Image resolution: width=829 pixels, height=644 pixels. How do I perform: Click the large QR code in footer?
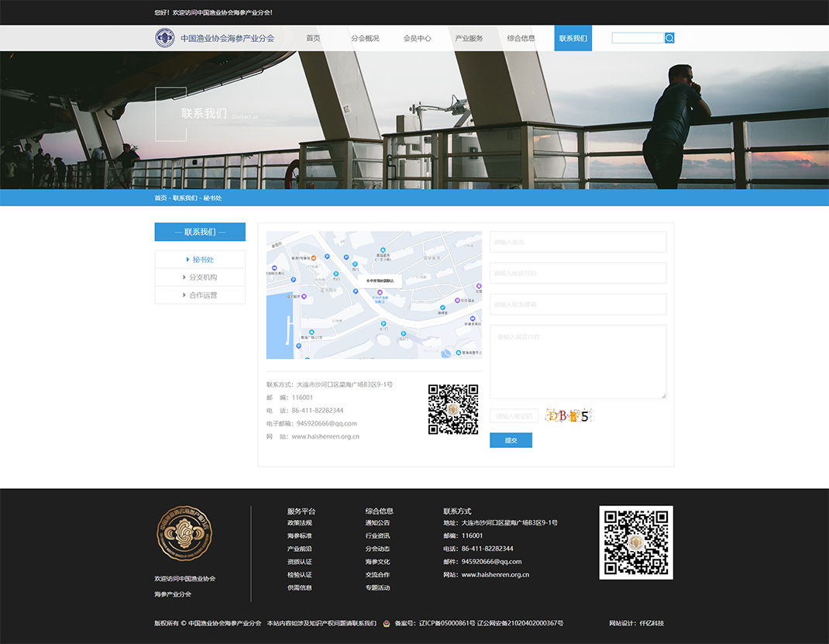click(635, 542)
